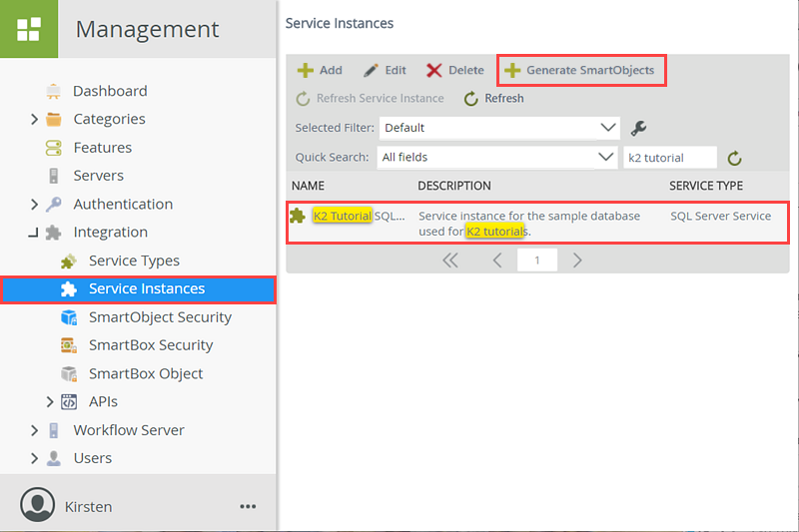Click the filter wrench settings icon
The image size is (799, 532).
click(639, 128)
